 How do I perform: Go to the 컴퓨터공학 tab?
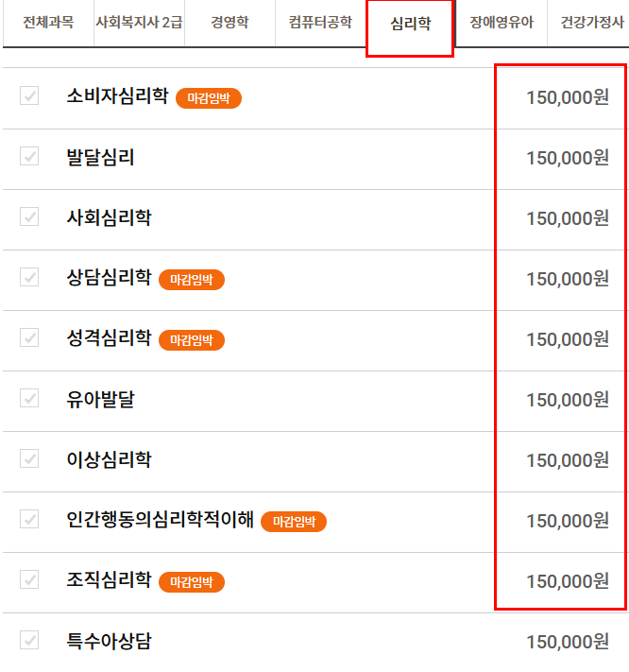pyautogui.click(x=320, y=22)
